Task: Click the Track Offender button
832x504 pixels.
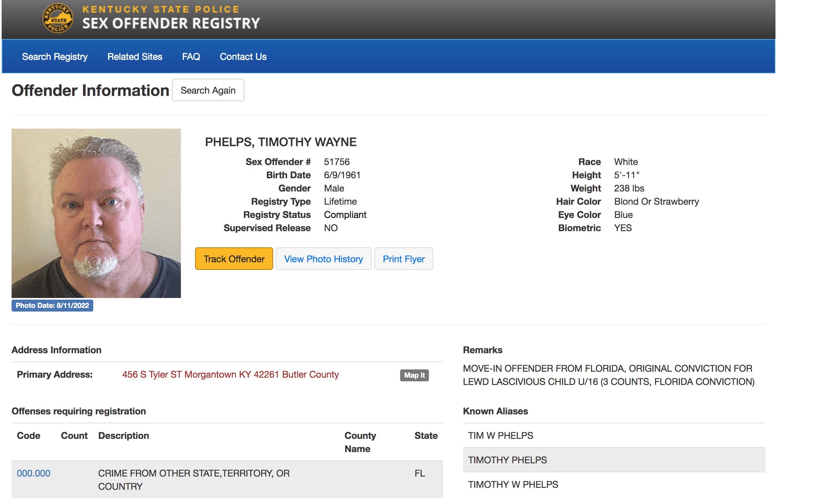Action: [234, 259]
